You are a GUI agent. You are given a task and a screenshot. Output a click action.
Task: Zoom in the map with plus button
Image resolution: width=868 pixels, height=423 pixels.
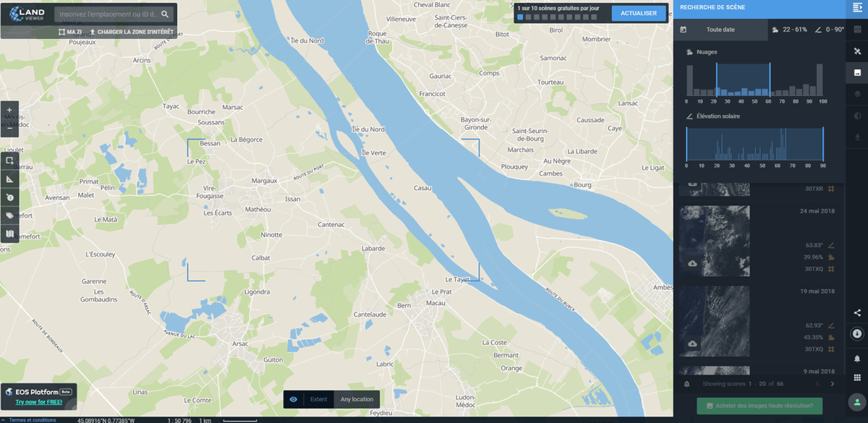click(x=9, y=110)
